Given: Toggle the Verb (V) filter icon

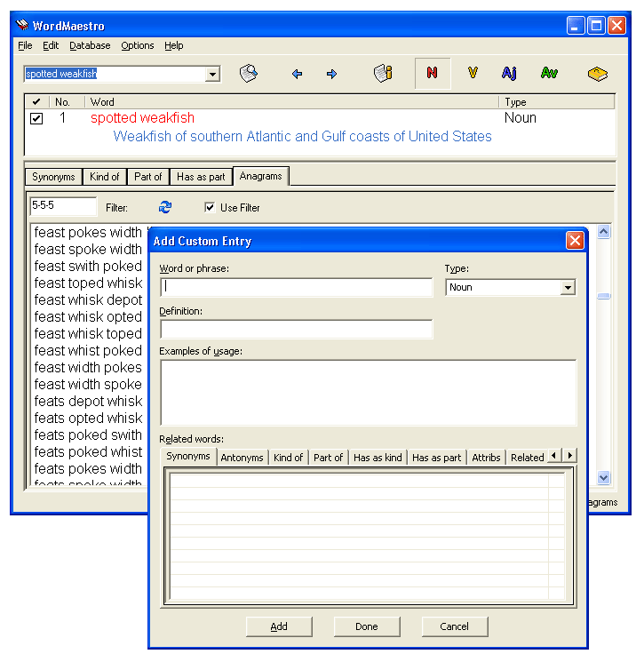Looking at the screenshot, I should (473, 73).
